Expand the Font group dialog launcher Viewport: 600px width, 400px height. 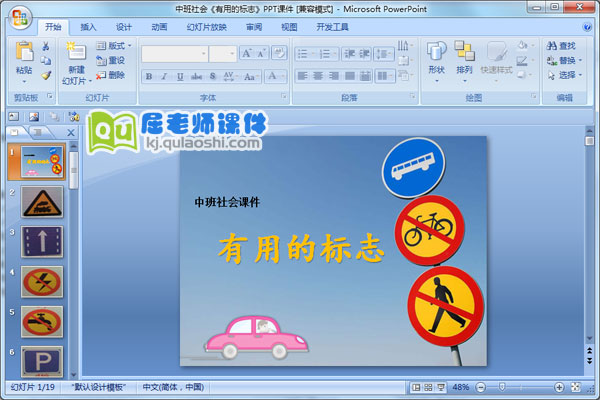pos(284,96)
